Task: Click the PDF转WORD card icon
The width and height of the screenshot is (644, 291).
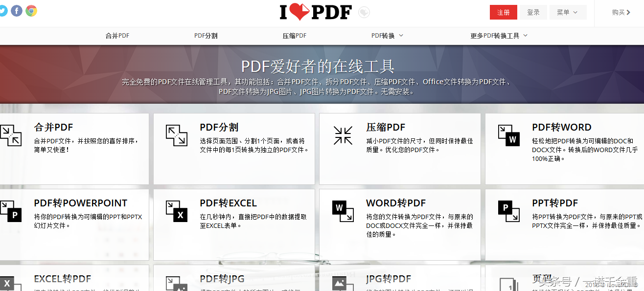Action: pos(509,135)
